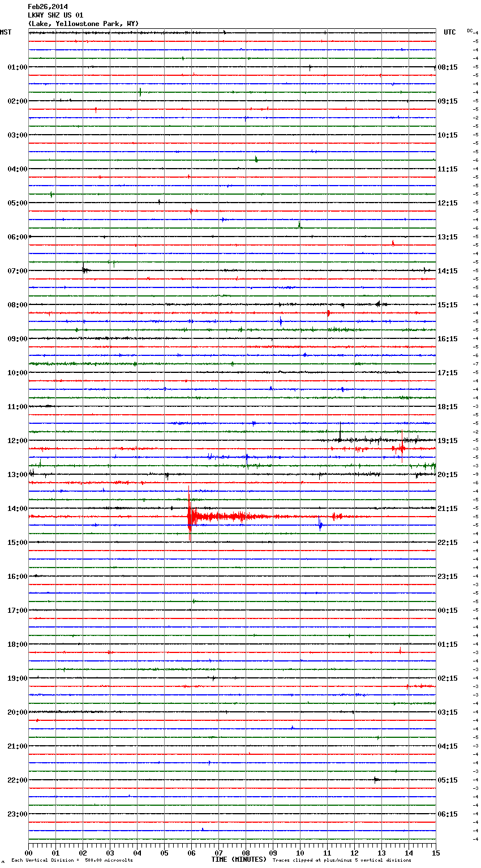Select the 21:00 MST row label
The image size is (481, 868).
18,746
